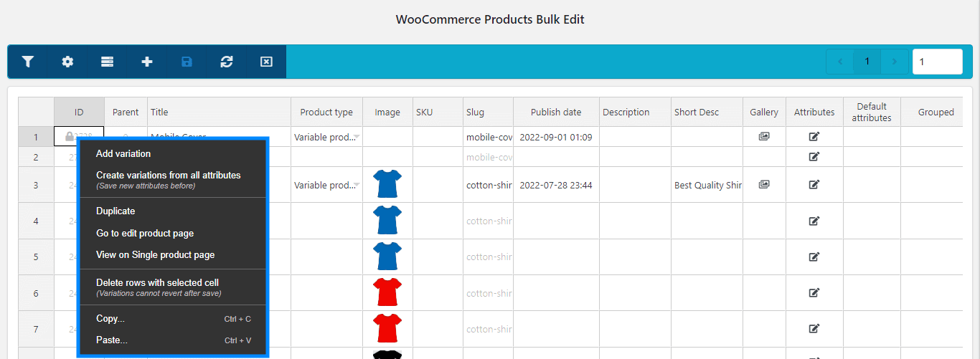
Task: Select the ID column header
Action: (79, 112)
